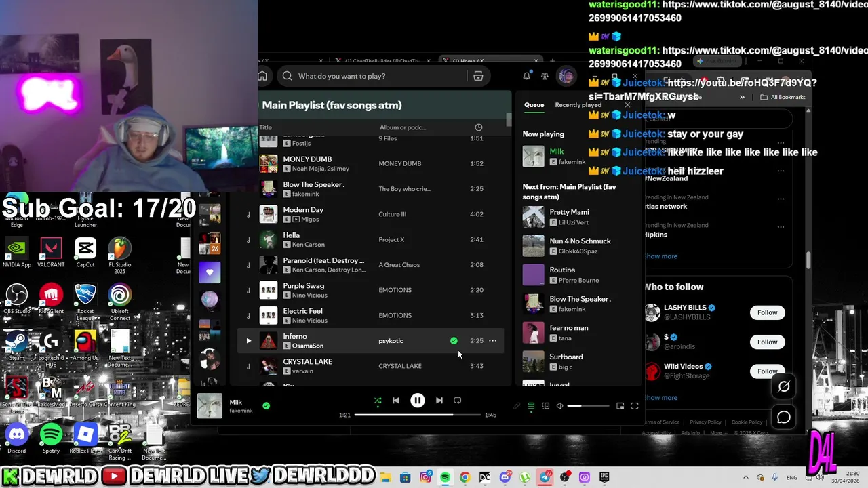Open All Bookmarks folder in the browser
The height and width of the screenshot is (488, 868).
(783, 97)
